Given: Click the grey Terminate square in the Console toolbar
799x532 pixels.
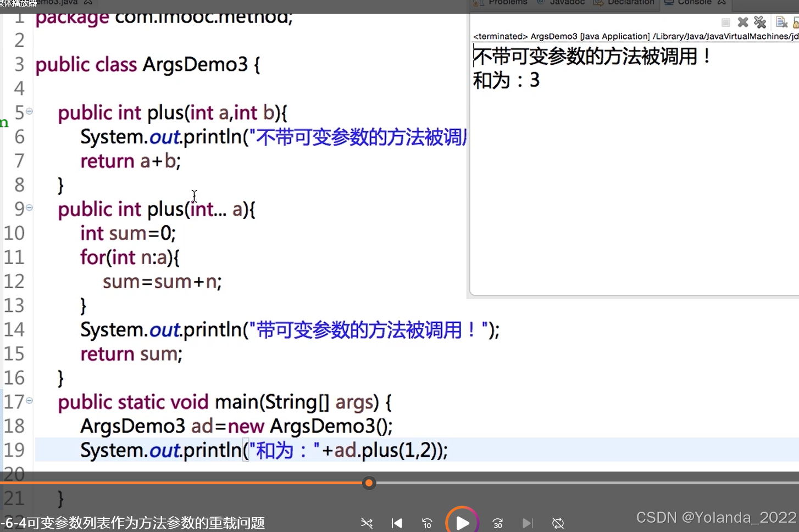Looking at the screenshot, I should [726, 23].
